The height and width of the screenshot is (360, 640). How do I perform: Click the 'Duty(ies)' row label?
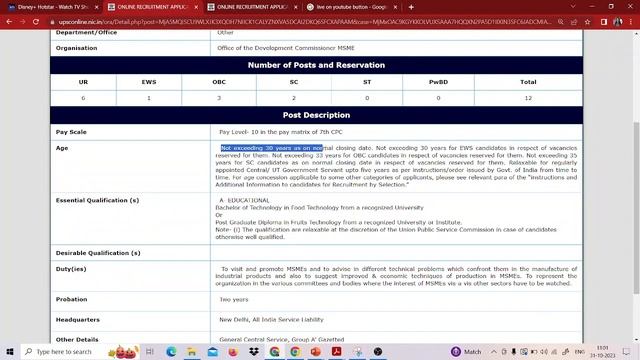click(x=71, y=269)
